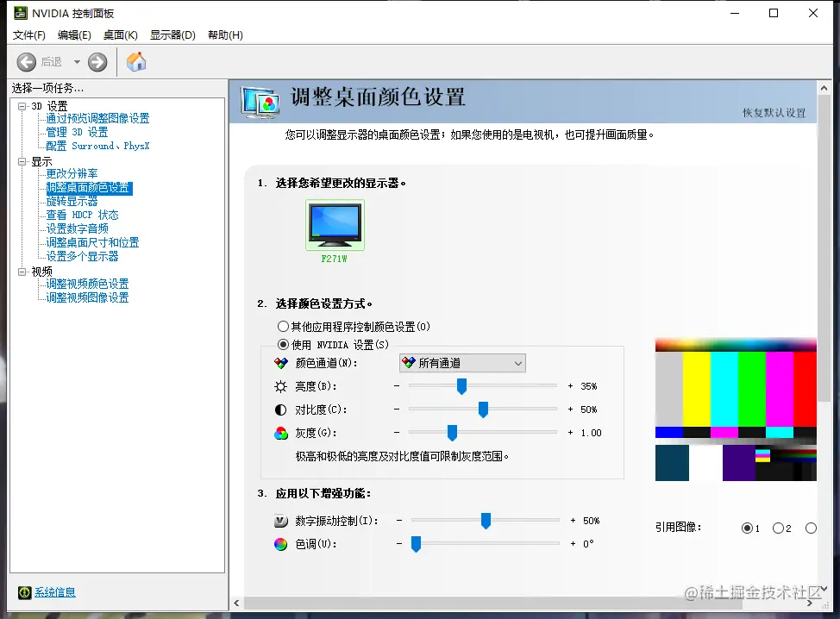Select the F271W monitor icon
The width and height of the screenshot is (840, 619).
pyautogui.click(x=335, y=225)
